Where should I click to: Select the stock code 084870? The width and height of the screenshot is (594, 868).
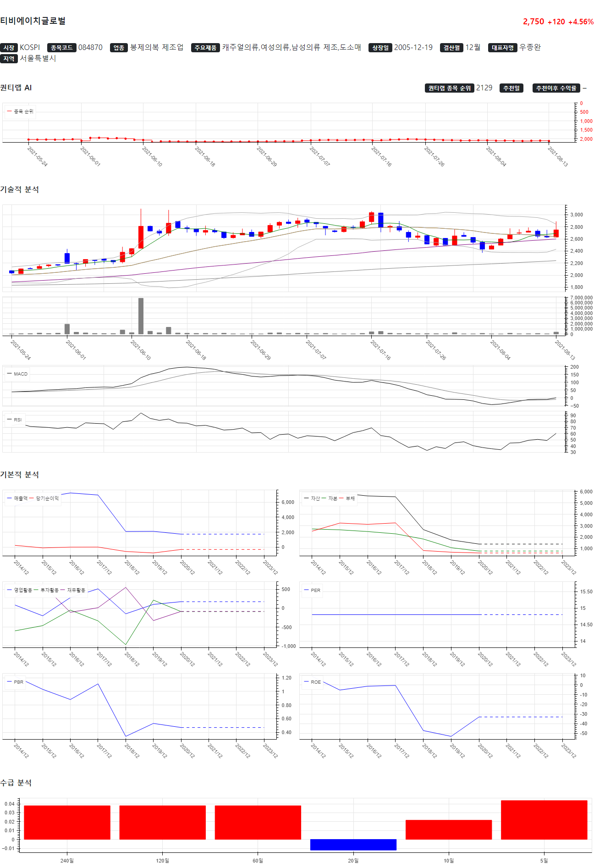[90, 48]
